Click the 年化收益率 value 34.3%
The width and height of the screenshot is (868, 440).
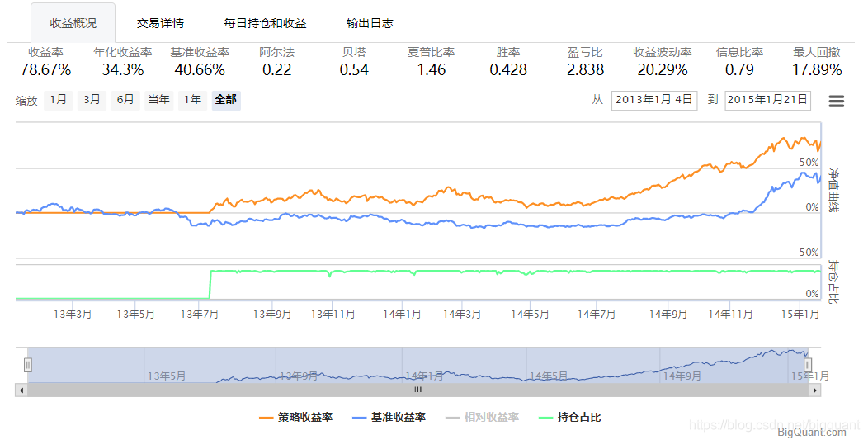(123, 70)
